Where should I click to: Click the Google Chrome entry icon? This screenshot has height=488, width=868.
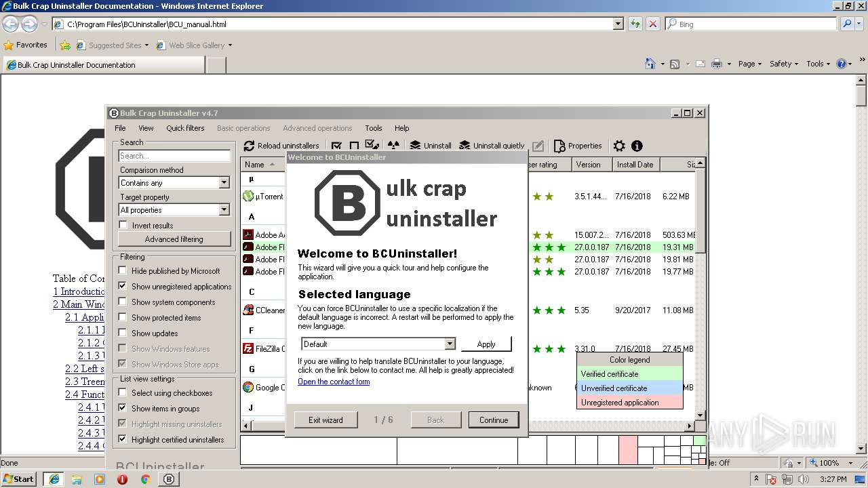point(248,388)
